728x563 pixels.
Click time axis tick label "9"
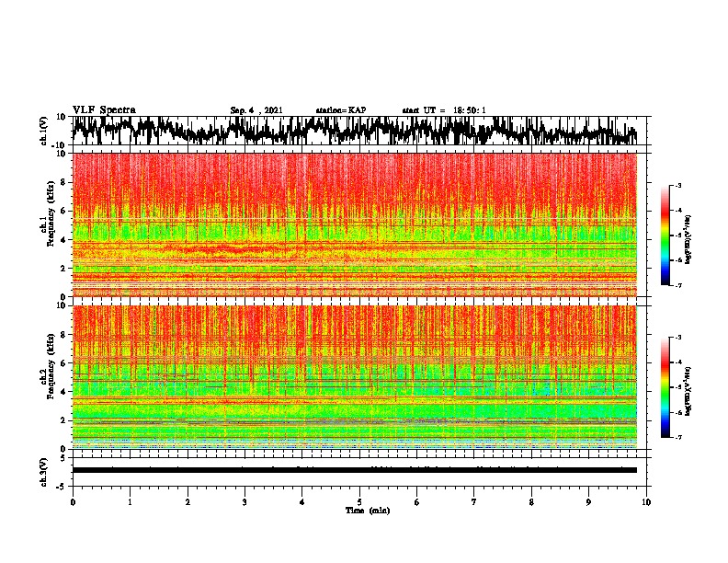pos(588,502)
